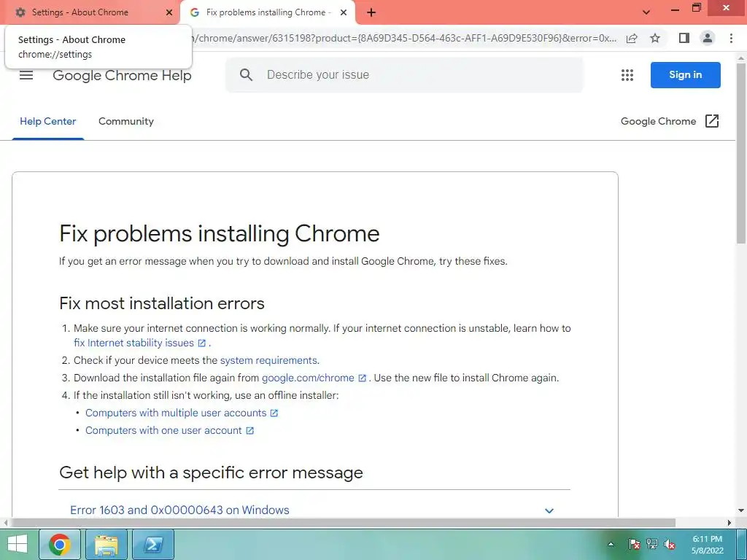Image resolution: width=747 pixels, height=560 pixels.
Task: Open the hamburger main menu
Action: 26,75
